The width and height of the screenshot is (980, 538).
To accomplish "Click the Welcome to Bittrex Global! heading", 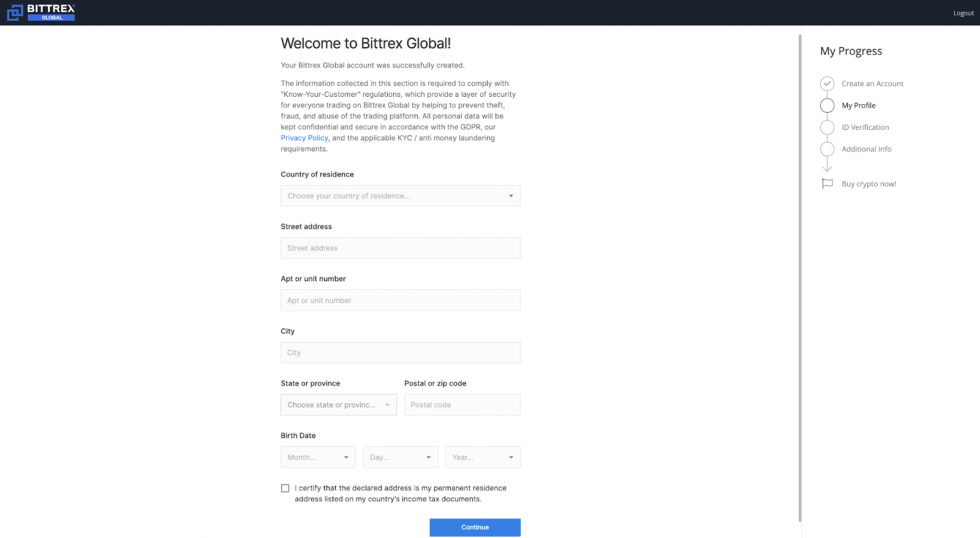I will [366, 44].
